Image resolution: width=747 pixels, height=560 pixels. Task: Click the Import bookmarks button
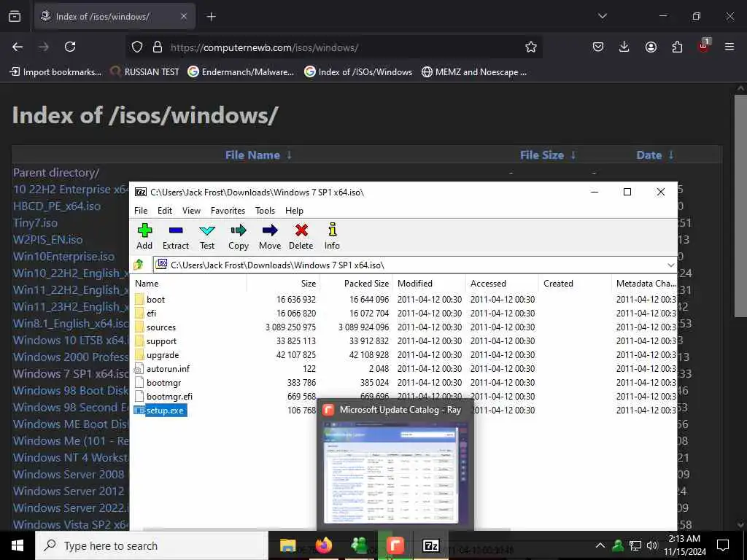(x=55, y=72)
